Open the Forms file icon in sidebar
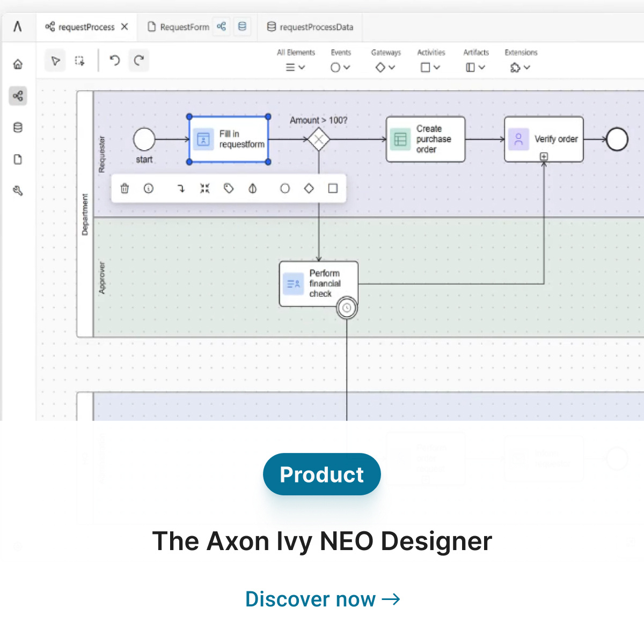The image size is (644, 644). coord(18,159)
